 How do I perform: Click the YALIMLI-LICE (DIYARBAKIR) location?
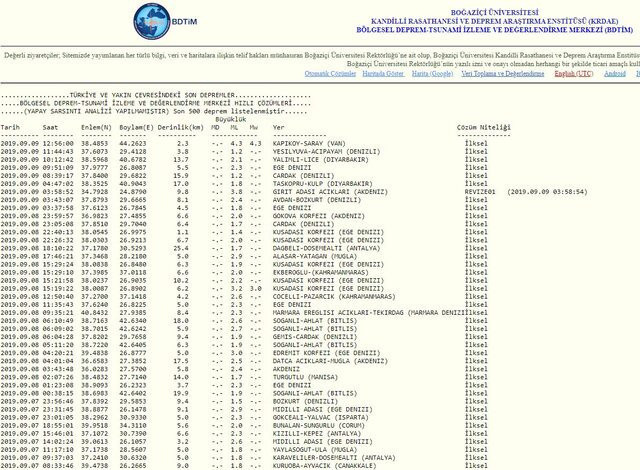point(321,160)
